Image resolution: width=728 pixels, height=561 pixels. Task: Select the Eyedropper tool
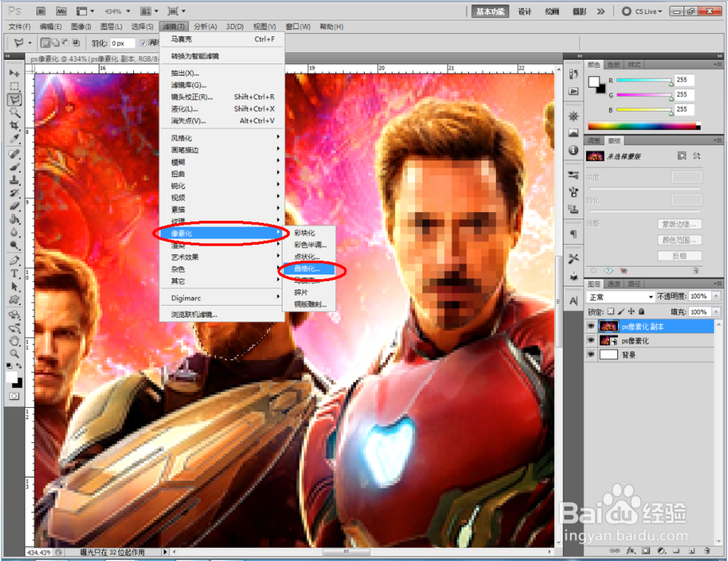pyautogui.click(x=15, y=138)
